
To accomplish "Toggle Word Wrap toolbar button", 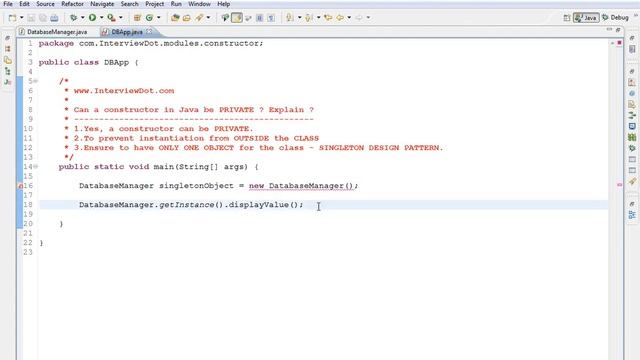I will pos(248,18).
